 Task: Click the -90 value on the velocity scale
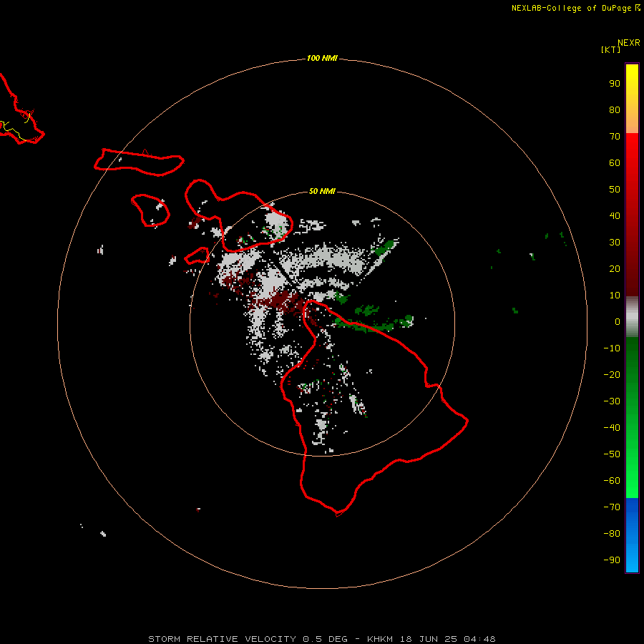612,560
